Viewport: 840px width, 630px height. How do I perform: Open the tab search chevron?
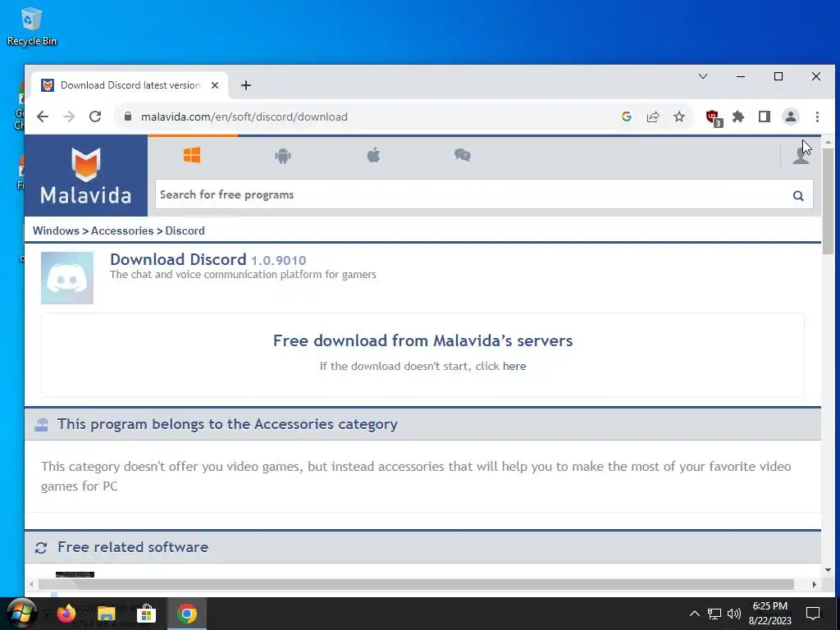[x=703, y=76]
